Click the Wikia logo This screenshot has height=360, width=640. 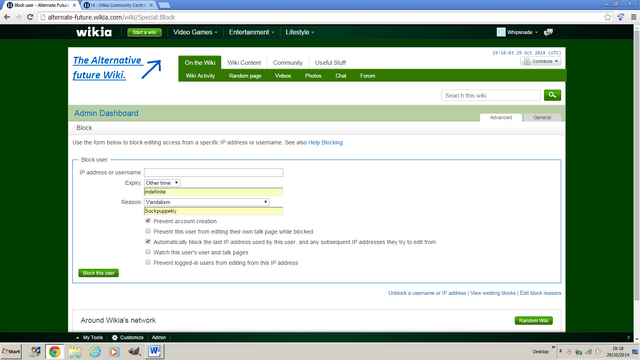point(94,32)
